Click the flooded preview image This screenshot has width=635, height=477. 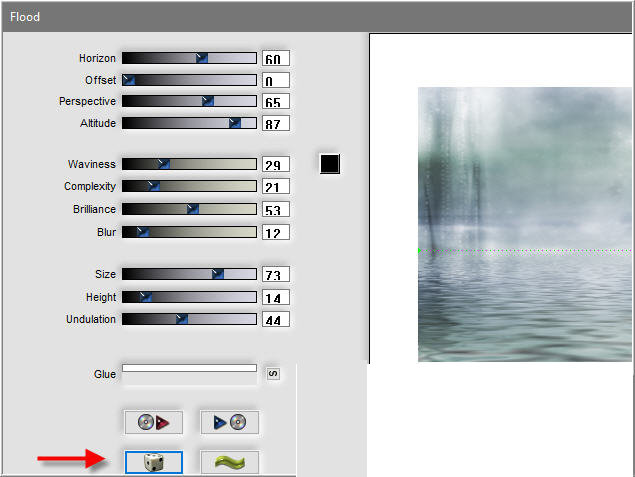point(524,224)
